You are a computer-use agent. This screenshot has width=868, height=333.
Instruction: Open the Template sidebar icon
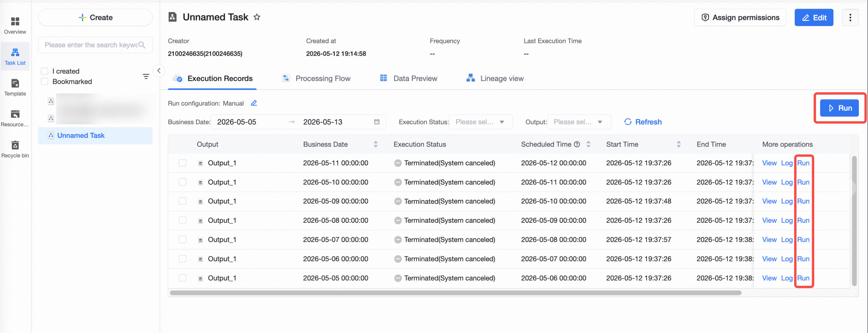15,87
